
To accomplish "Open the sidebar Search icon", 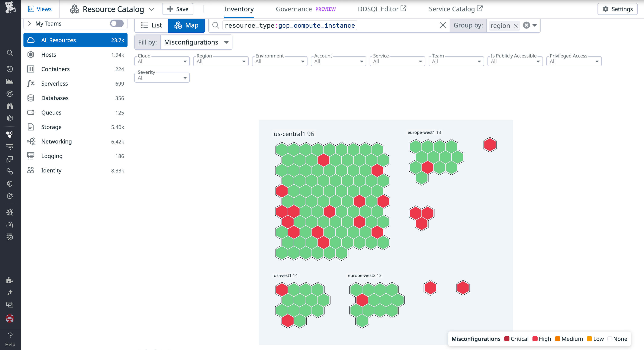I will coord(10,52).
